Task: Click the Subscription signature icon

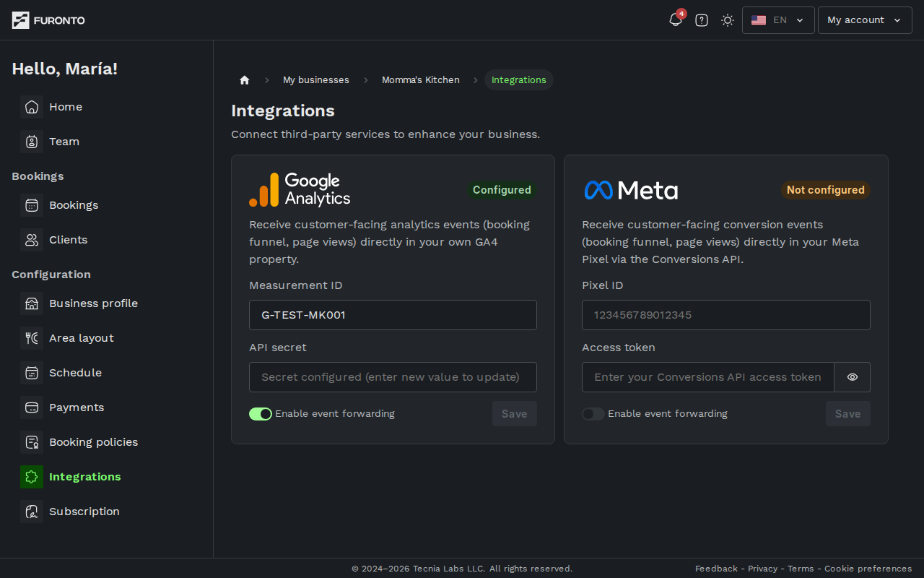Action: 32,512
